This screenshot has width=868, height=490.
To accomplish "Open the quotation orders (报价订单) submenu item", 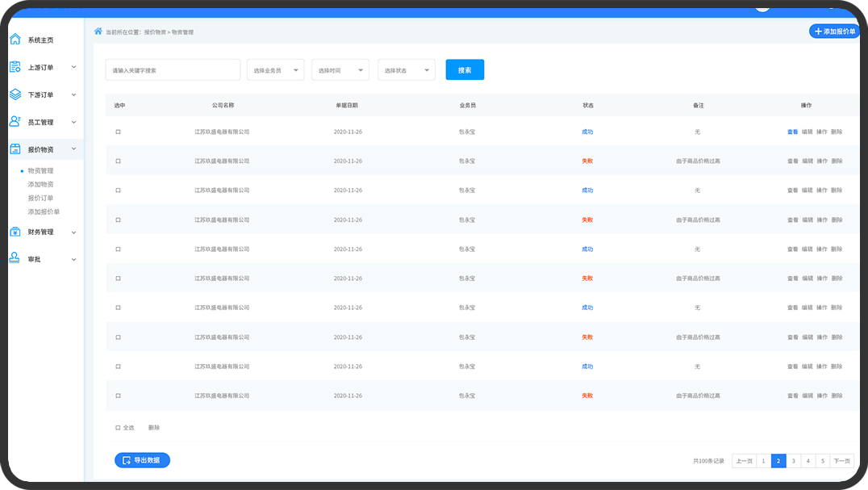I will tap(40, 198).
